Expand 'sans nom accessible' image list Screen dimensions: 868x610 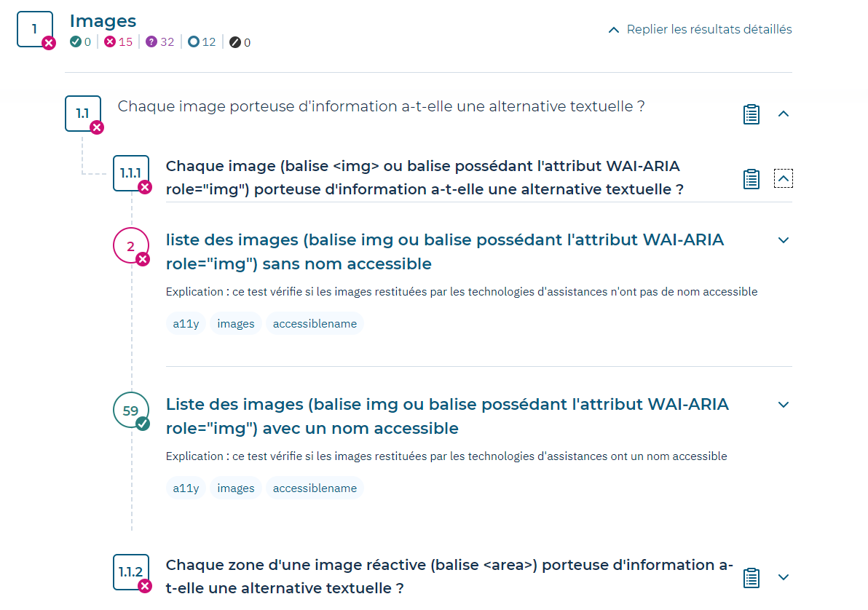click(x=784, y=240)
